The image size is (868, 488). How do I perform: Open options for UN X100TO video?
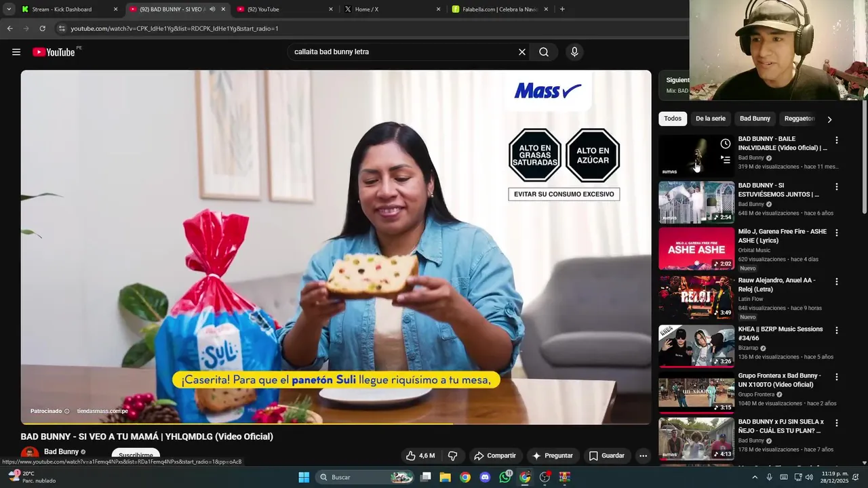coord(836,377)
